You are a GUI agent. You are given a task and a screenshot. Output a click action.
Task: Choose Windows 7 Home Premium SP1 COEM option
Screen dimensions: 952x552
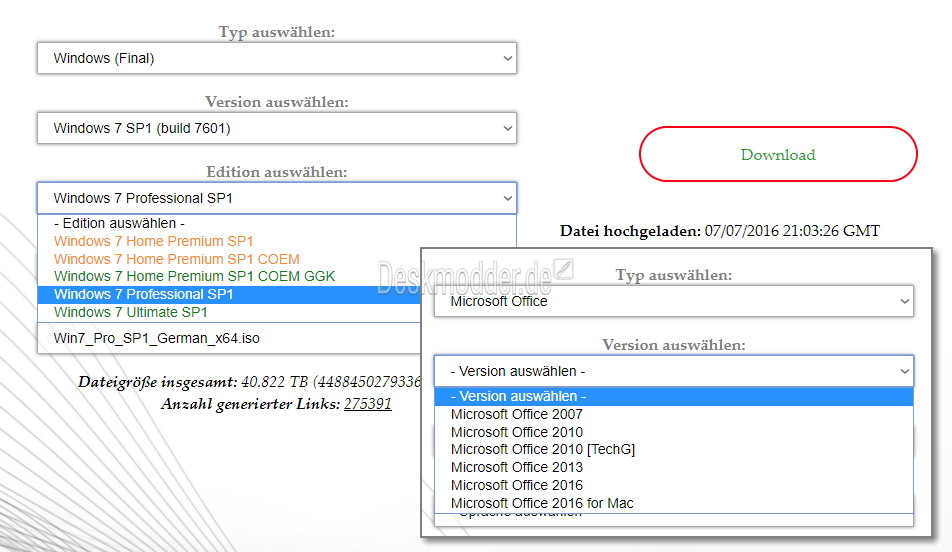pyautogui.click(x=229, y=259)
